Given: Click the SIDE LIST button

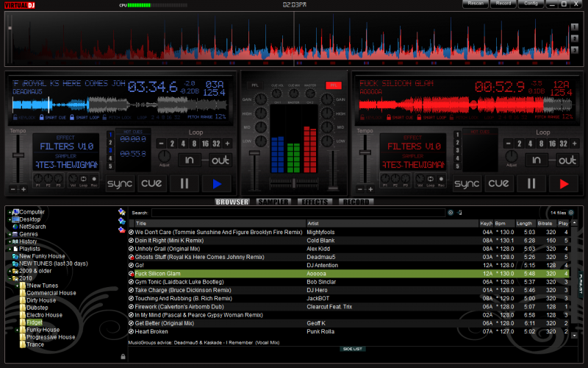Looking at the screenshot, I should click(353, 349).
